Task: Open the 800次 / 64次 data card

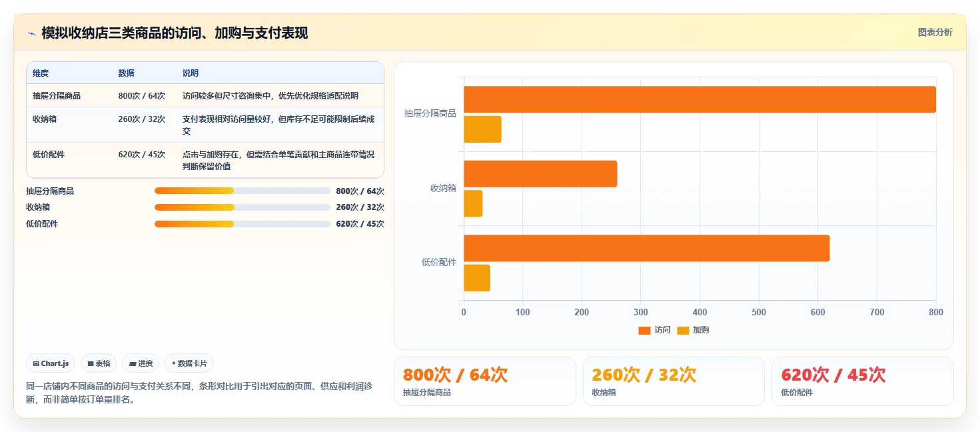Action: tap(485, 381)
